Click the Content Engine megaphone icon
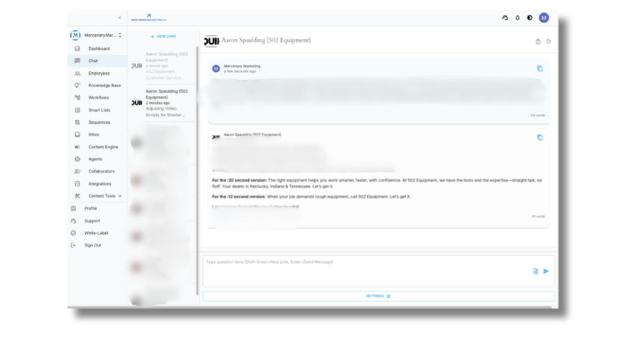 coord(77,147)
